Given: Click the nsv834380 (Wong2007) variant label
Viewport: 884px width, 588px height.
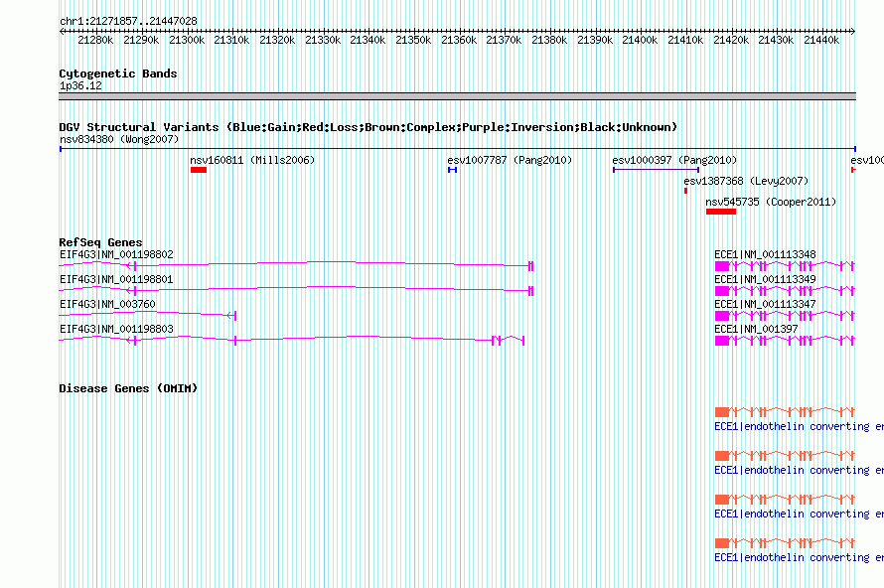Looking at the screenshot, I should coord(119,139).
